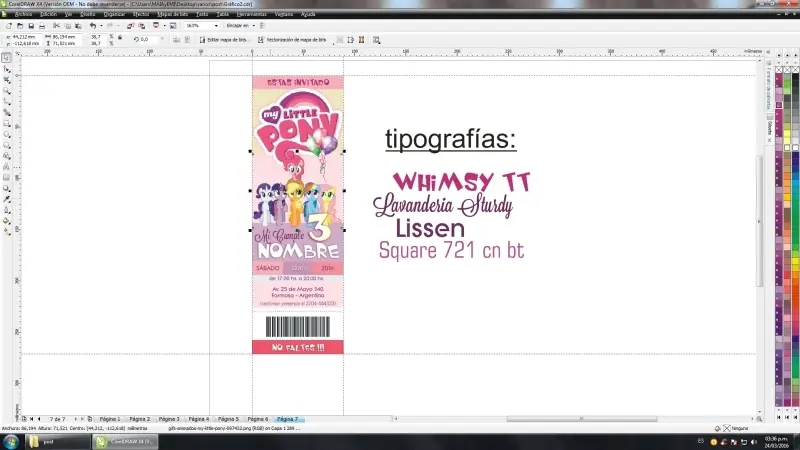800x450 pixels.
Task: Click the taskbar clock
Action: [776, 442]
